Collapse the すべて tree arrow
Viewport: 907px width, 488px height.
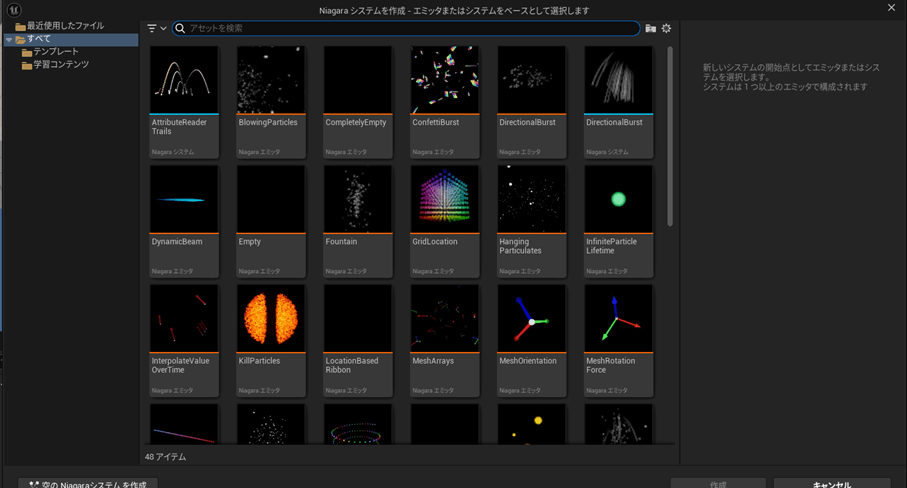(9, 39)
